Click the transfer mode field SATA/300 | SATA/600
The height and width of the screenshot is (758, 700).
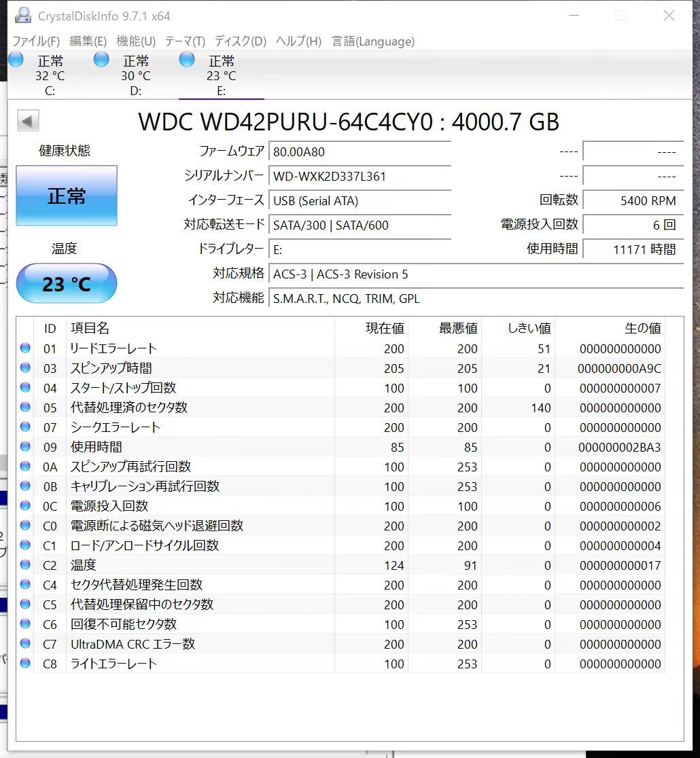[x=360, y=225]
